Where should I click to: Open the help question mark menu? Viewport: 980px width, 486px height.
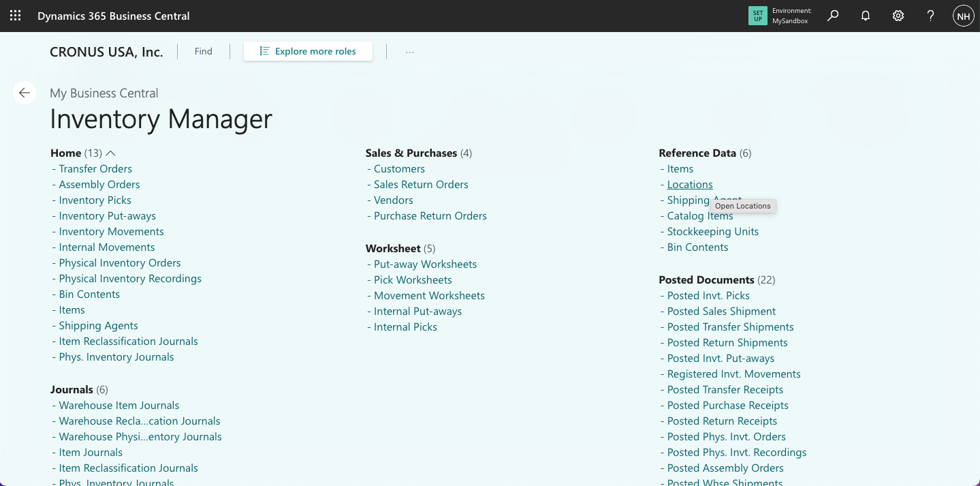[x=931, y=16]
